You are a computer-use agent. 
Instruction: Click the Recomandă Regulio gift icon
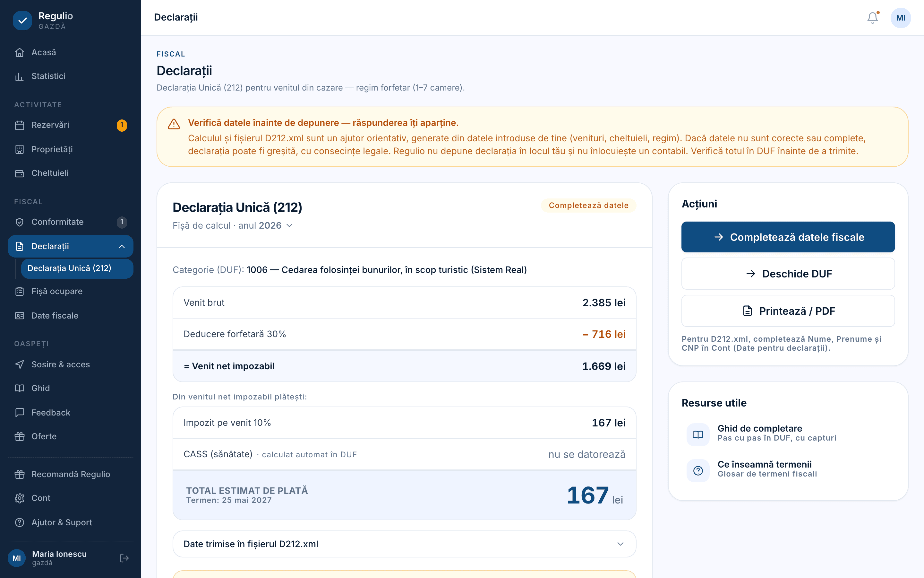(x=20, y=474)
